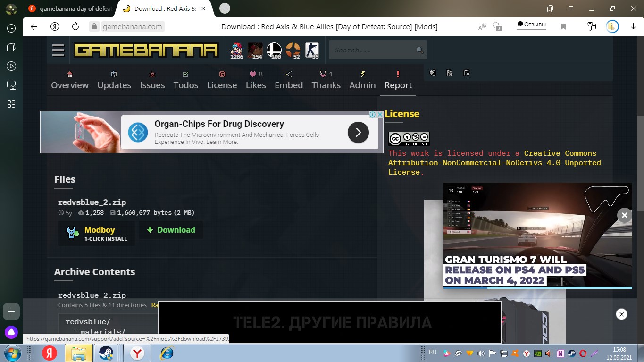This screenshot has width=644, height=362.
Task: Open history from the sidebar clock icon
Action: [x=11, y=28]
